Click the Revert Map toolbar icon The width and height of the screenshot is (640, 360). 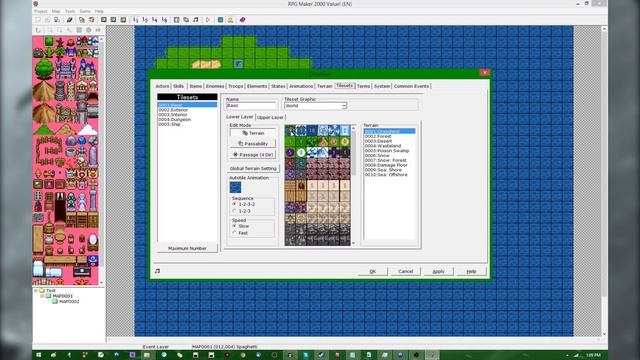pos(92,20)
